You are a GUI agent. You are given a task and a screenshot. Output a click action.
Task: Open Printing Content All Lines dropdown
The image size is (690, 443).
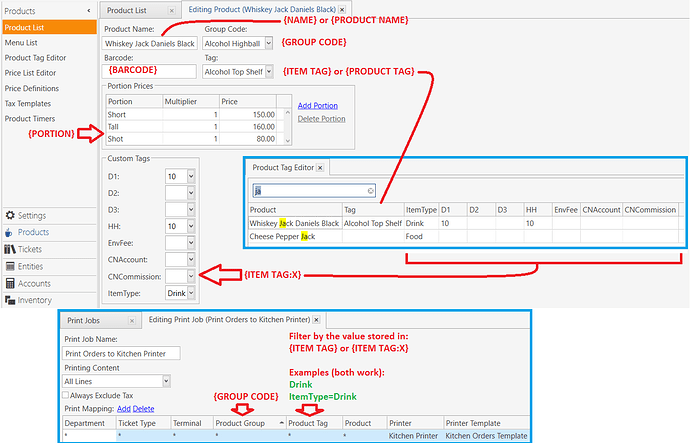pyautogui.click(x=166, y=381)
